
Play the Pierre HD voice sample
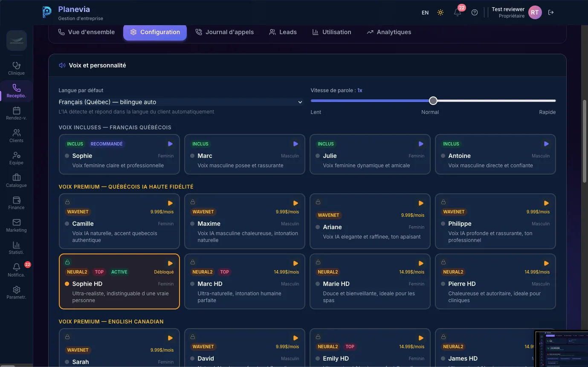tap(547, 263)
